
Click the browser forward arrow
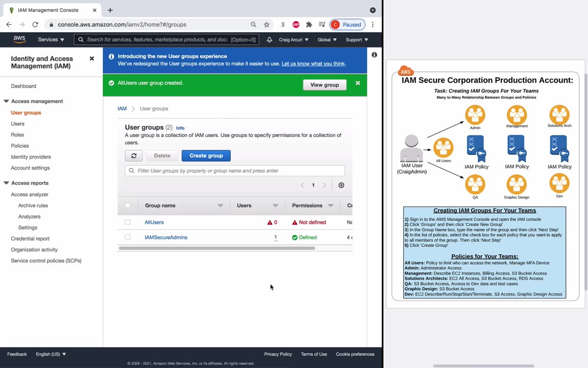pos(22,25)
